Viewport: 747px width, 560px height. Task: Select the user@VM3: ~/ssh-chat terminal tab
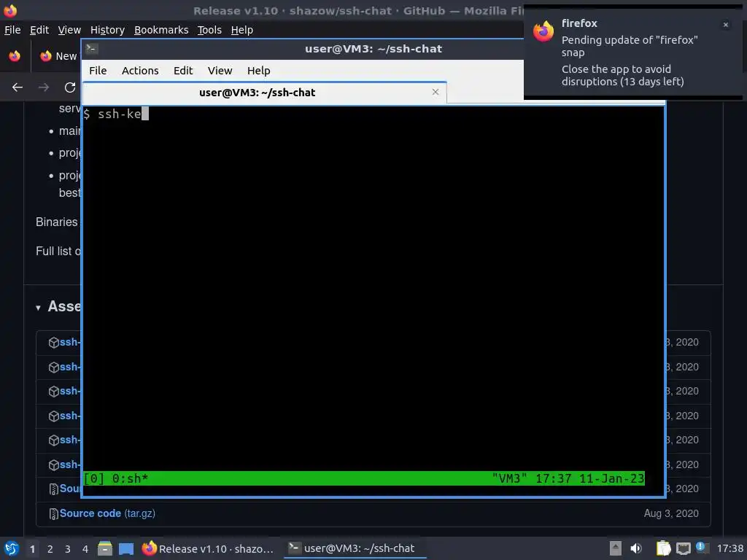pos(264,93)
